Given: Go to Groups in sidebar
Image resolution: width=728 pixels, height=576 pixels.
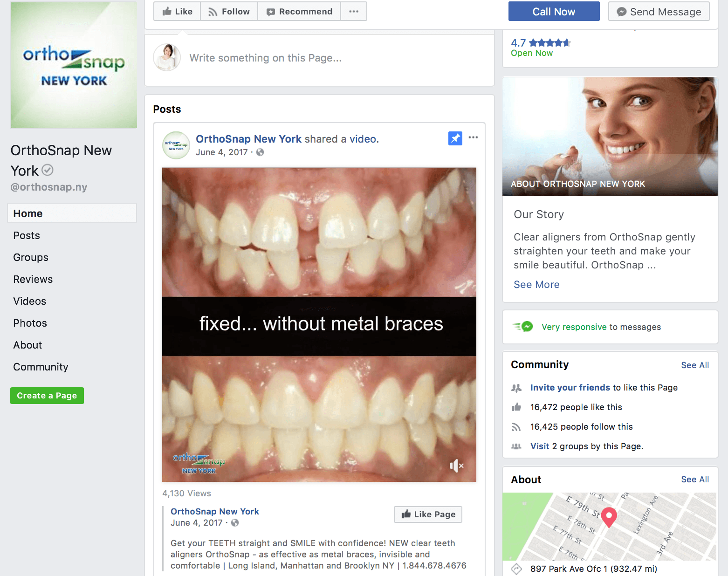Looking at the screenshot, I should coord(31,257).
